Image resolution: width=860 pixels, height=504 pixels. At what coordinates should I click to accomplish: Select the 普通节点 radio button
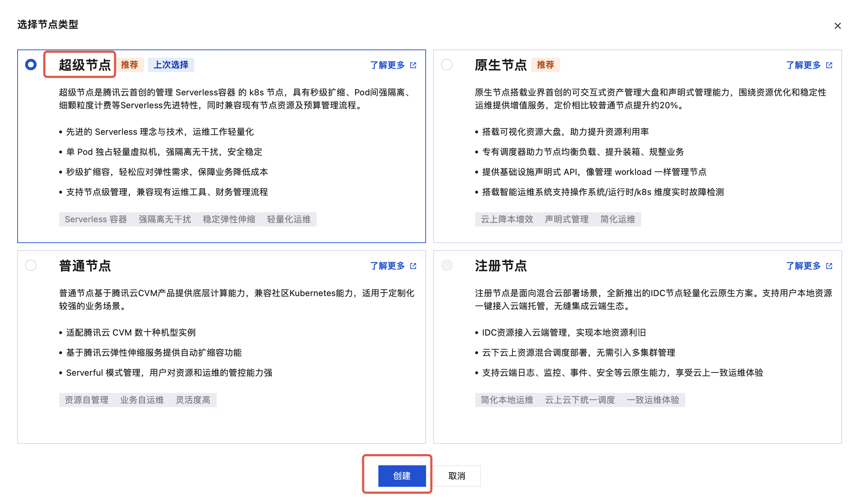point(31,265)
